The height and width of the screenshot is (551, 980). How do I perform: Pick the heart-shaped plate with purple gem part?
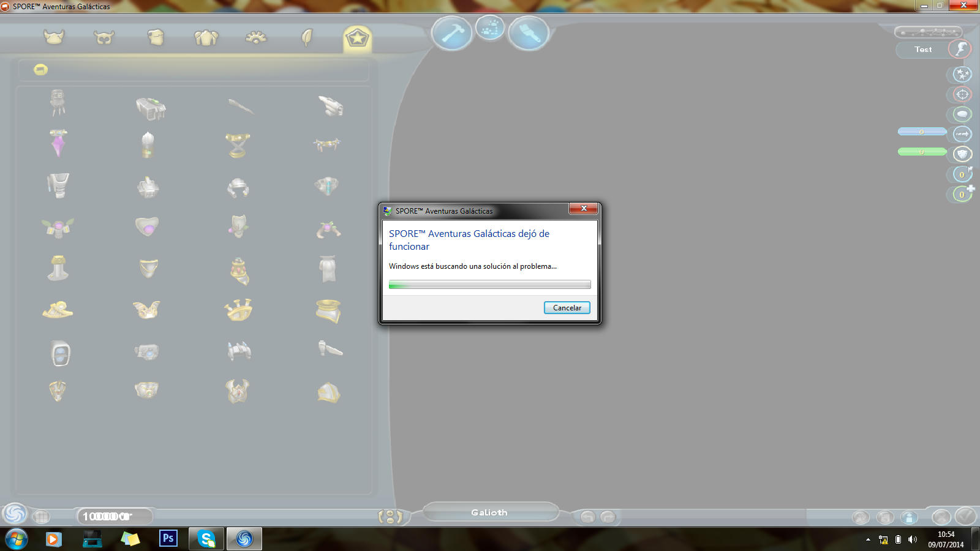point(147,227)
